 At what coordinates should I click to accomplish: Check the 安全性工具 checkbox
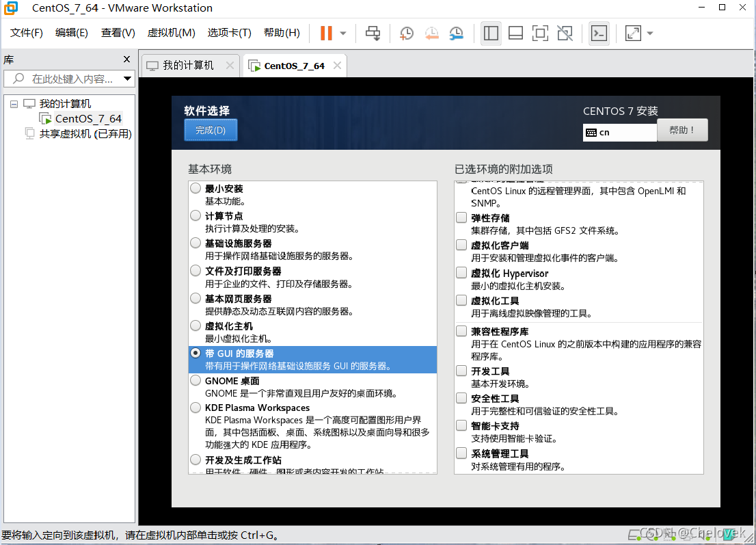pos(461,399)
